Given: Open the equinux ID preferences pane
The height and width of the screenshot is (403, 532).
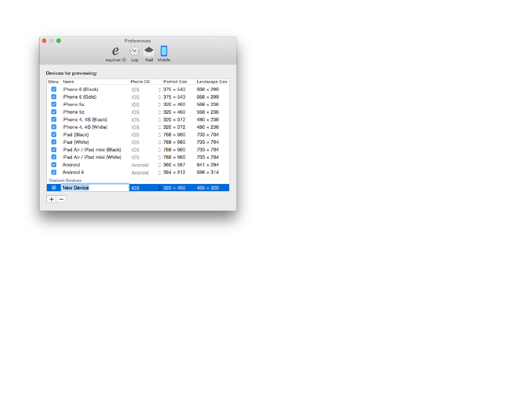Looking at the screenshot, I should coord(115,54).
